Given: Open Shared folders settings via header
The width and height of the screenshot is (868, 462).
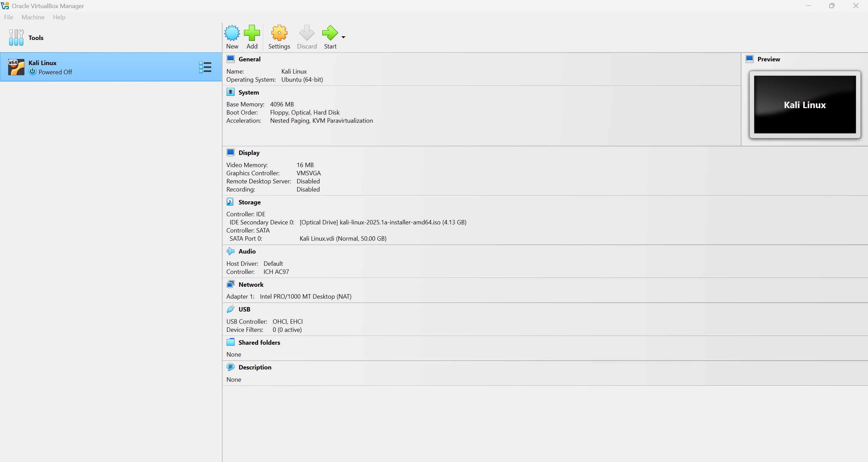Looking at the screenshot, I should (x=259, y=342).
